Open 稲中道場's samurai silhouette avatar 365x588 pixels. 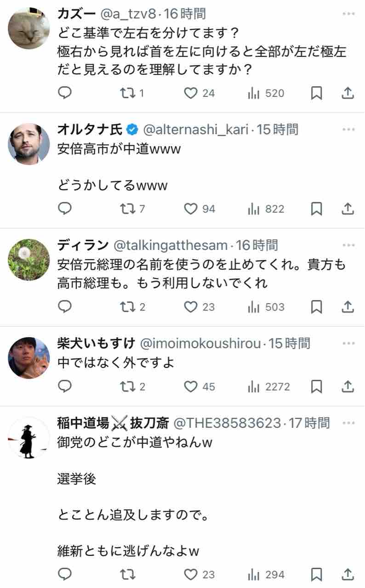29,437
